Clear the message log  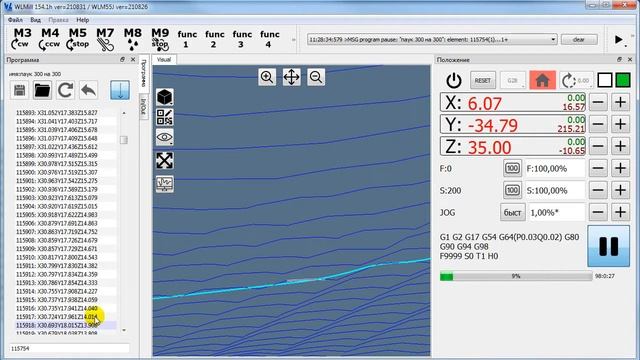[579, 40]
